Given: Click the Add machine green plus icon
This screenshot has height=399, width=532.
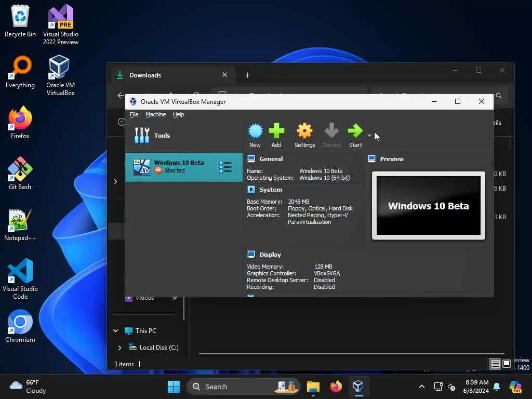Looking at the screenshot, I should [x=276, y=131].
